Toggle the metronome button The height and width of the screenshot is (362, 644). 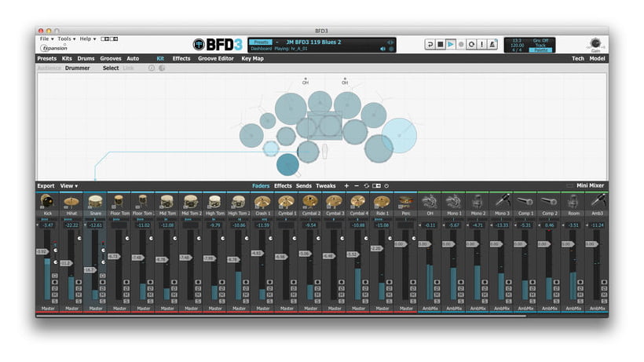[x=492, y=44]
